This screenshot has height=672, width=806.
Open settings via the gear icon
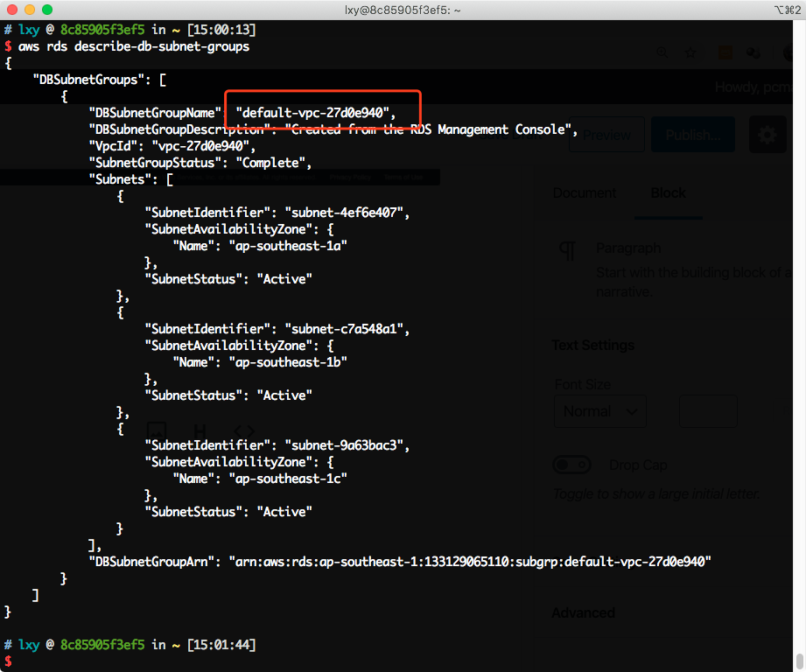click(767, 136)
